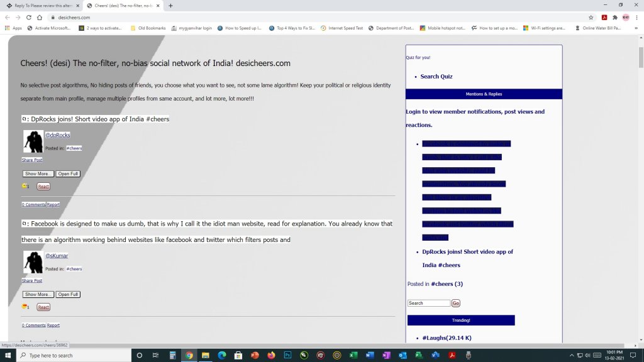Click Share Post under sKumar post

[32, 280]
